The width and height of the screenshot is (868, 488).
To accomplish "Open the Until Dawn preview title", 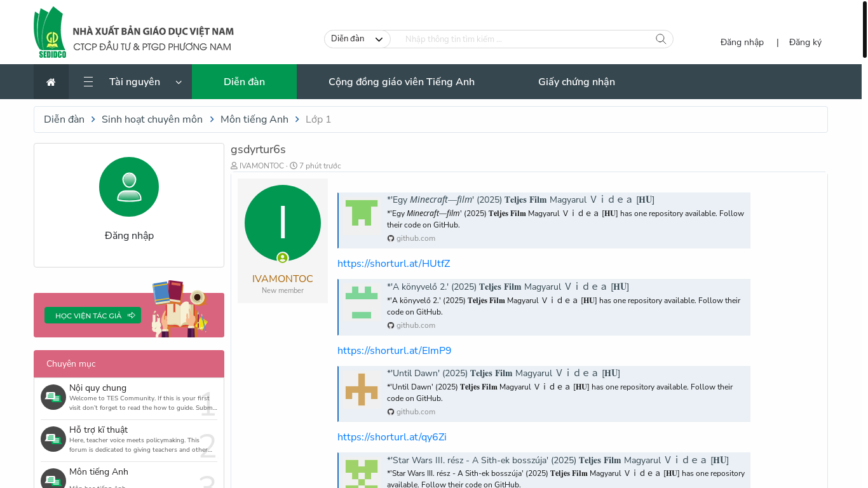I will point(503,373).
